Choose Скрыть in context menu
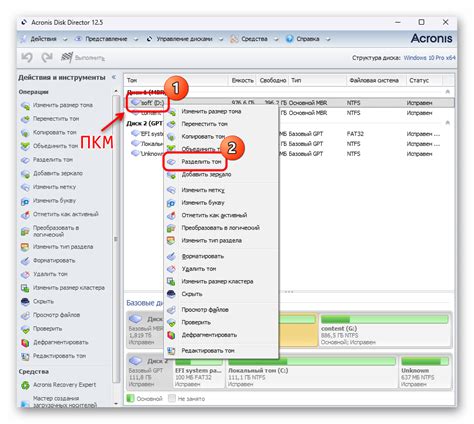This screenshot has width=474, height=424. [x=221, y=294]
